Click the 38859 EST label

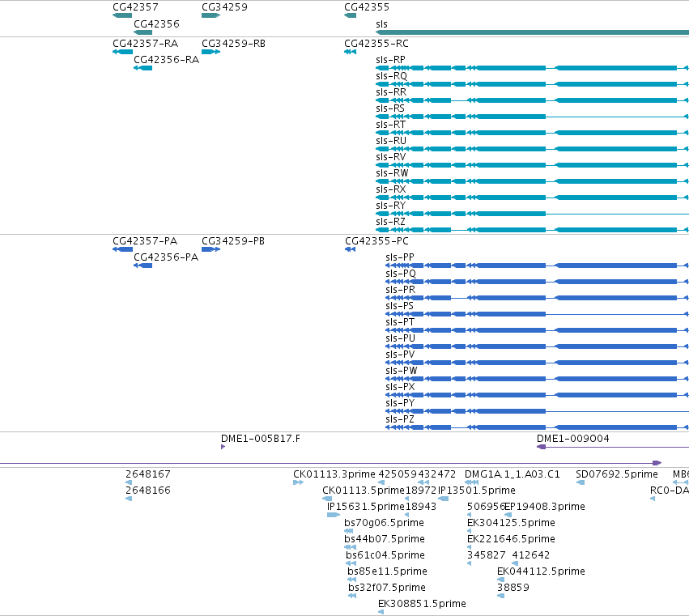coord(512,588)
